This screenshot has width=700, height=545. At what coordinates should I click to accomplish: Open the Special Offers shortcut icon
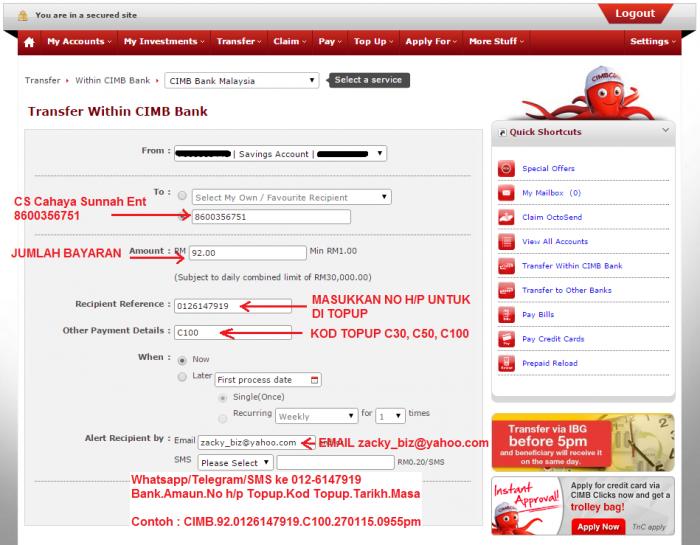coord(506,169)
